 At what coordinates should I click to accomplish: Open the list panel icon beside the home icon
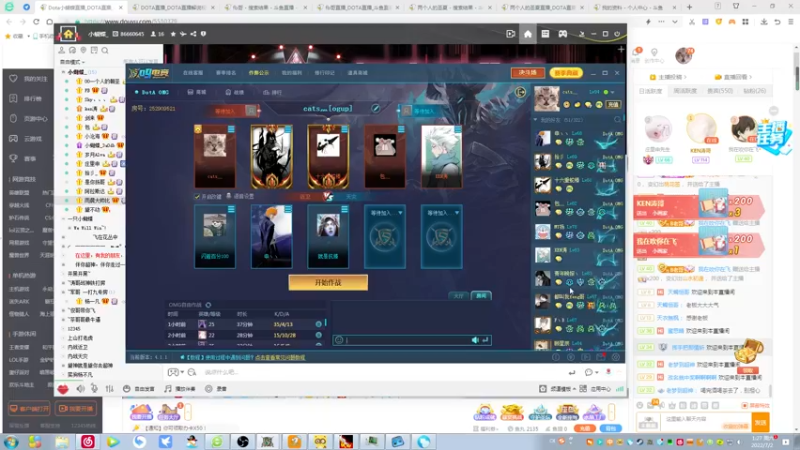click(545, 34)
